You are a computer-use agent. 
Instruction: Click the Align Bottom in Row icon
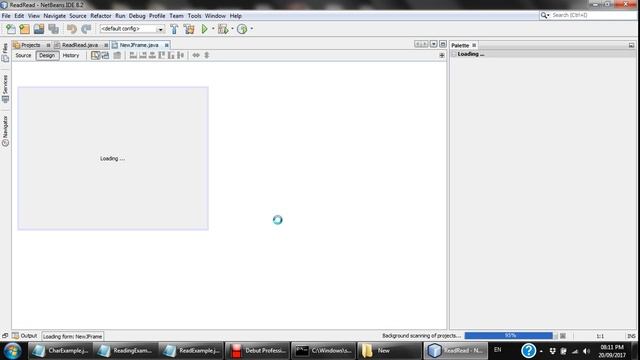(x=171, y=55)
